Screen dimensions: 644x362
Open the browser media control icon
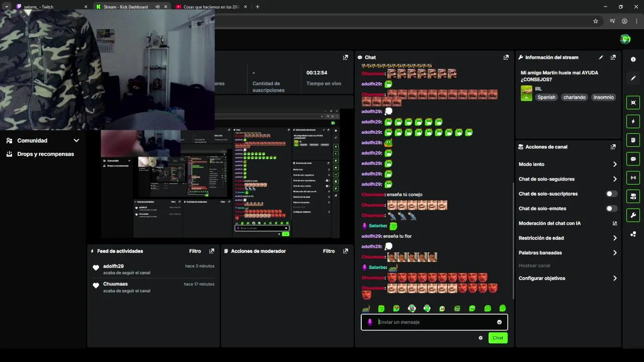(612, 21)
